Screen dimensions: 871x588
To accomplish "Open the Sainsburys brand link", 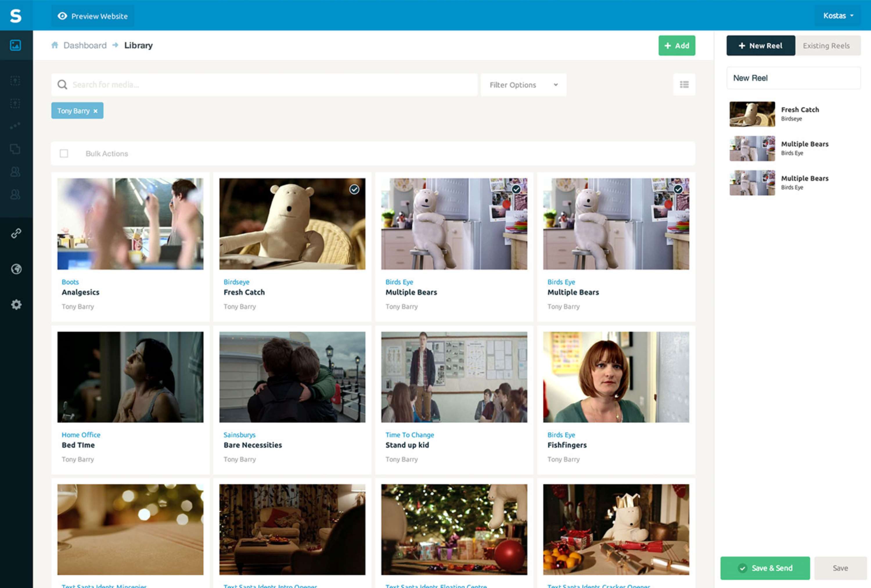I will (x=240, y=435).
